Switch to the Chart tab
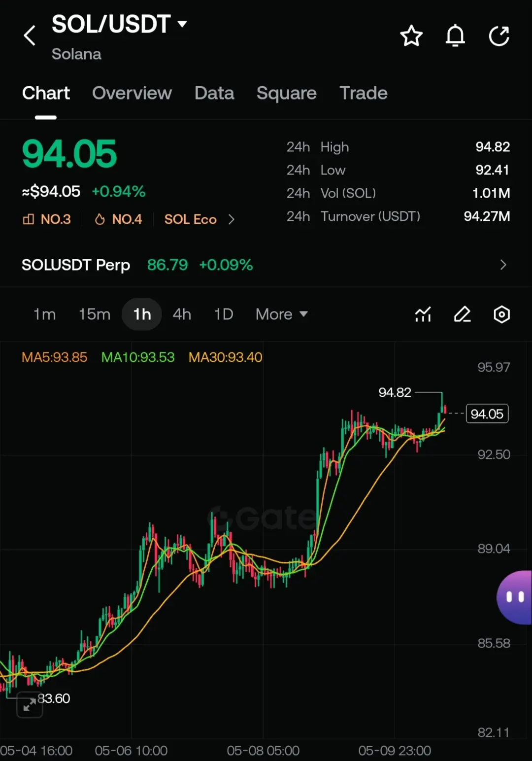532x761 pixels. click(46, 93)
